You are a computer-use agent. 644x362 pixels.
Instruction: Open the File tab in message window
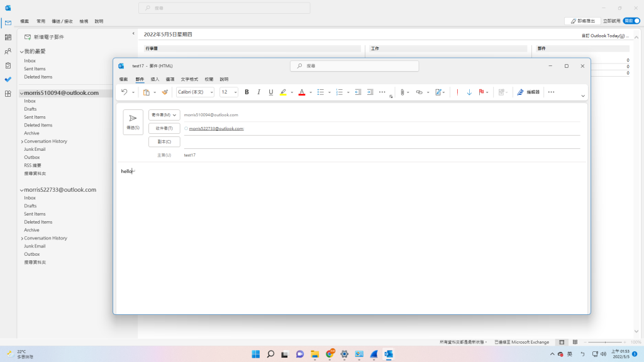click(x=123, y=79)
